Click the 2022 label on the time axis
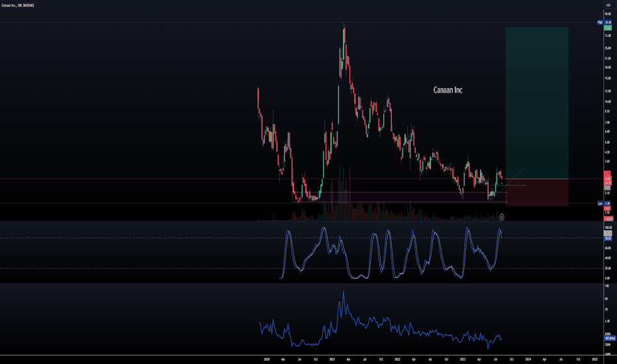The height and width of the screenshot is (364, 617). coord(397,359)
